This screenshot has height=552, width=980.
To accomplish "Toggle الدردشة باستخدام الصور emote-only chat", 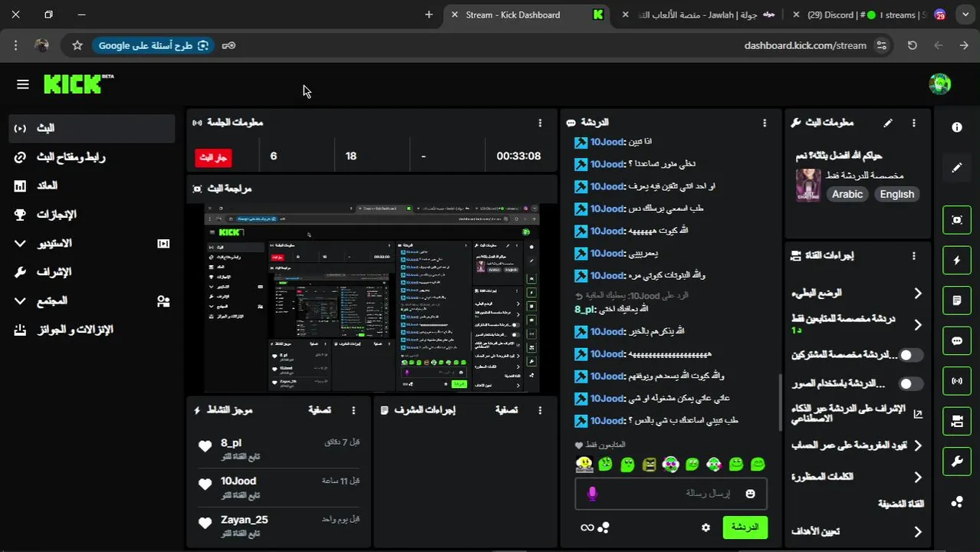I will point(910,383).
